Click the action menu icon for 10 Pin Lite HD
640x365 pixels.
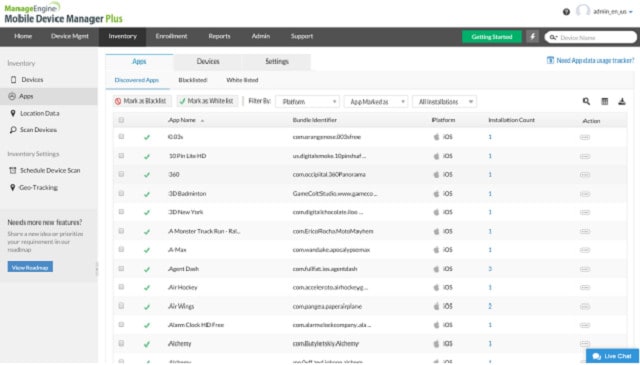(585, 156)
